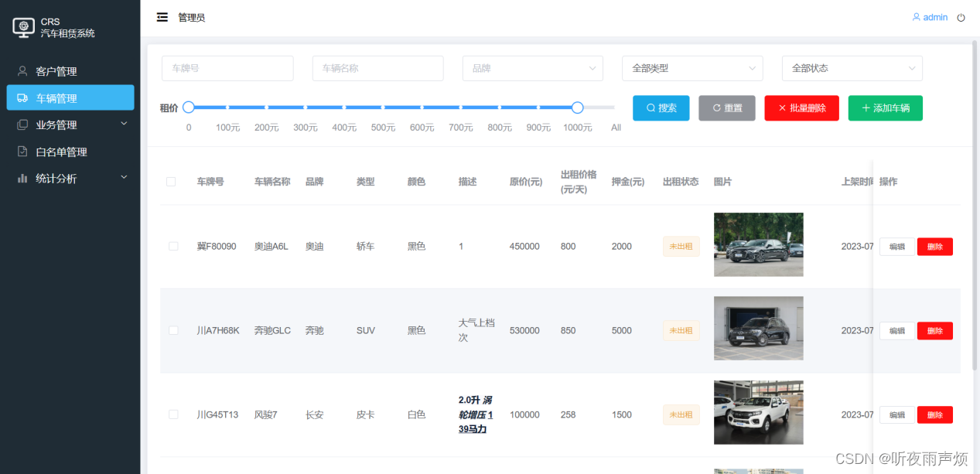Toggle the sidebar collapse hamburger icon
The image size is (980, 474).
tap(162, 17)
